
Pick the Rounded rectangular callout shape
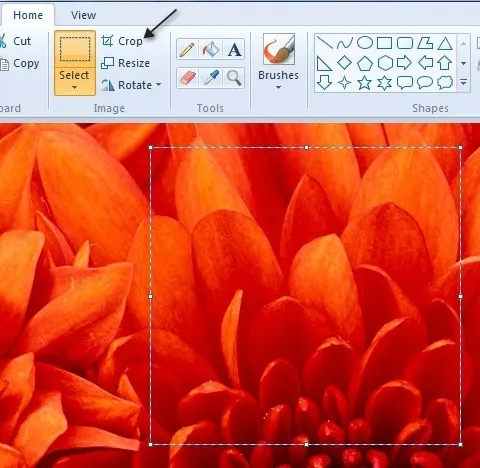[x=405, y=83]
